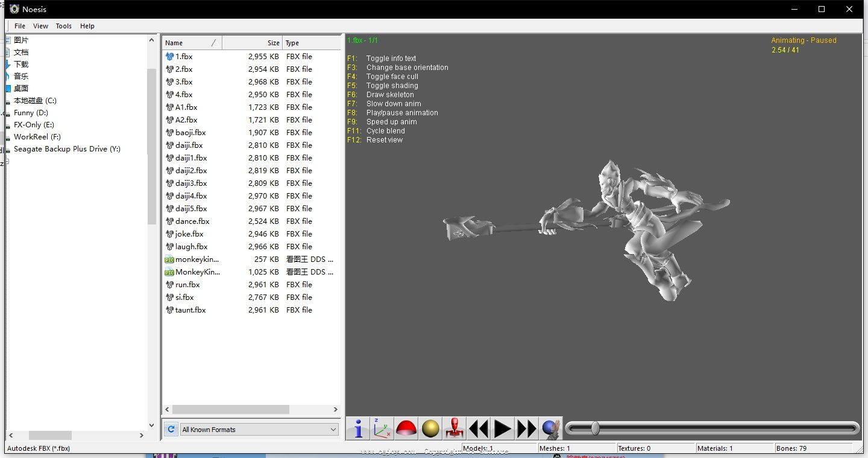
Task: Open the Tools menu
Action: click(63, 26)
